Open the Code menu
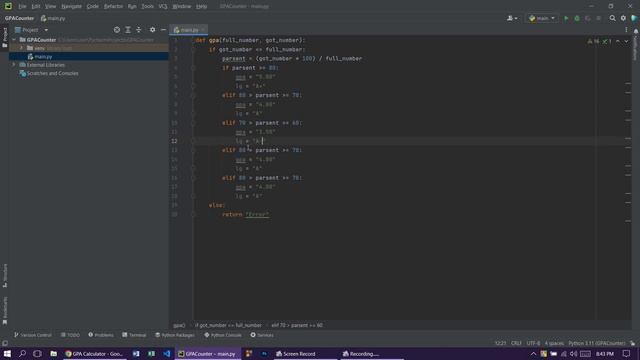640x360 pixels. (x=93, y=7)
